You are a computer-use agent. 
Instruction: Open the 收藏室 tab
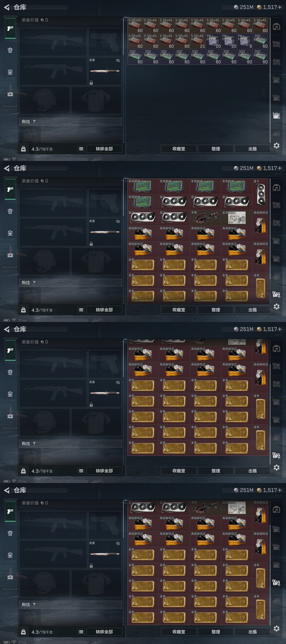pyautogui.click(x=179, y=149)
